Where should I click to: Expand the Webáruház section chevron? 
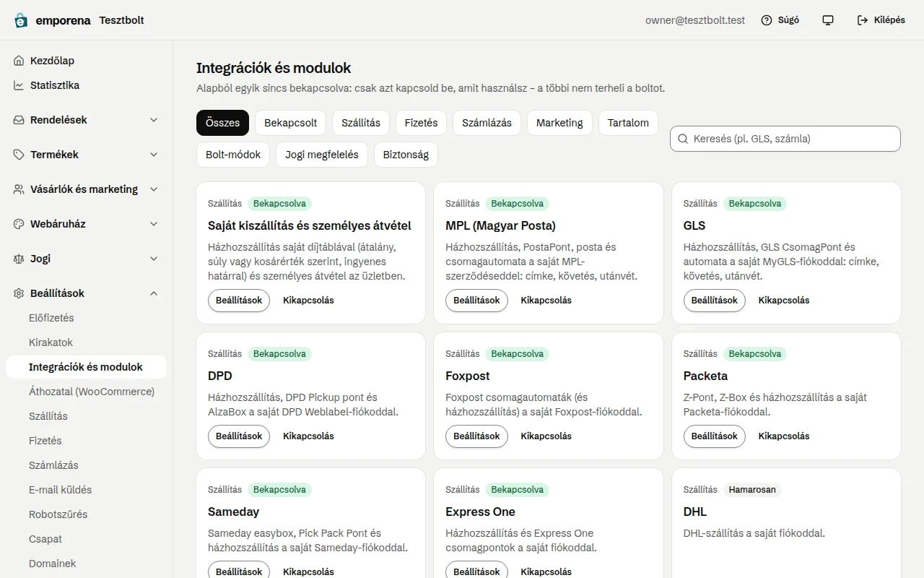pos(154,224)
